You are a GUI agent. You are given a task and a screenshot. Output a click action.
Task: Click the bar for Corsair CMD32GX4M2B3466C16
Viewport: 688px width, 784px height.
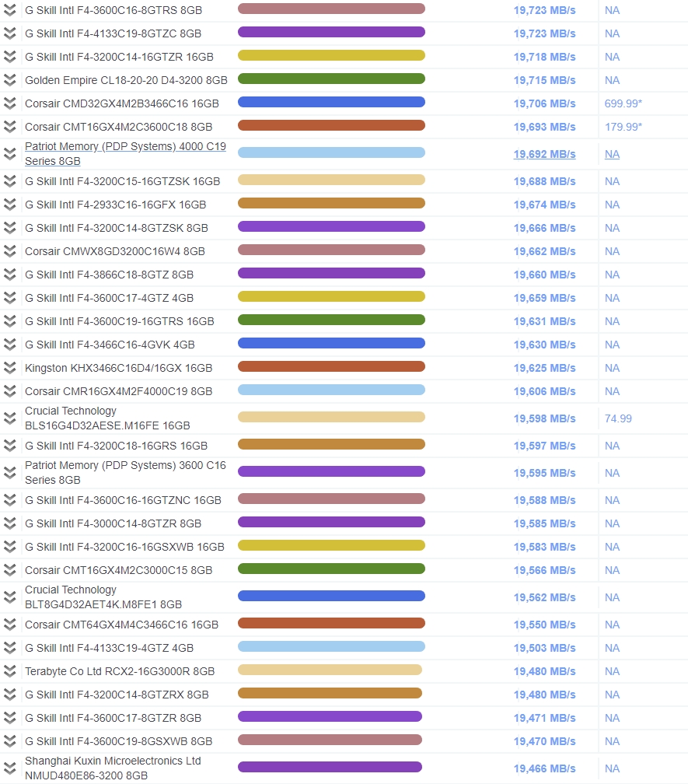tap(331, 103)
